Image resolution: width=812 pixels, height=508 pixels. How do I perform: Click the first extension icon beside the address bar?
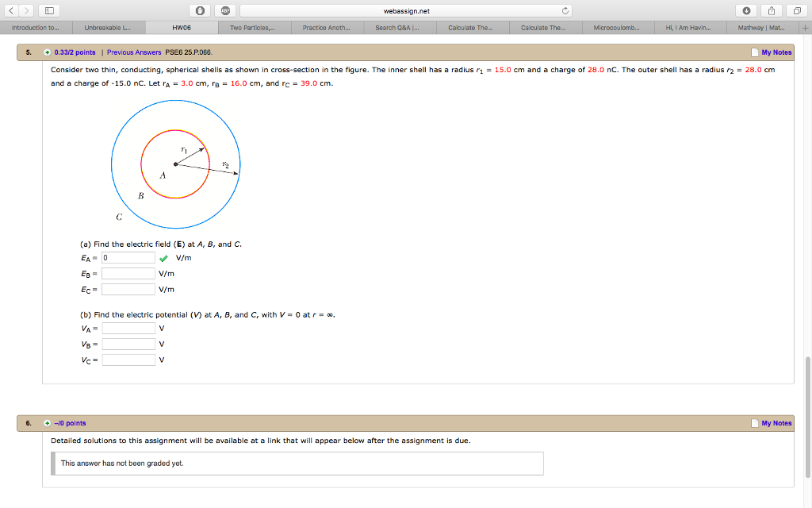(200, 11)
